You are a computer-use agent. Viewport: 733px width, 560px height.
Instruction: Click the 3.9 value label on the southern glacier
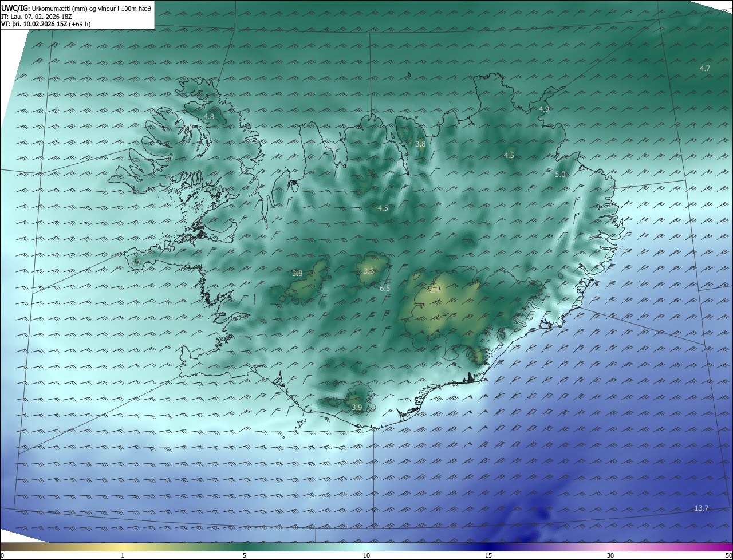click(x=357, y=408)
